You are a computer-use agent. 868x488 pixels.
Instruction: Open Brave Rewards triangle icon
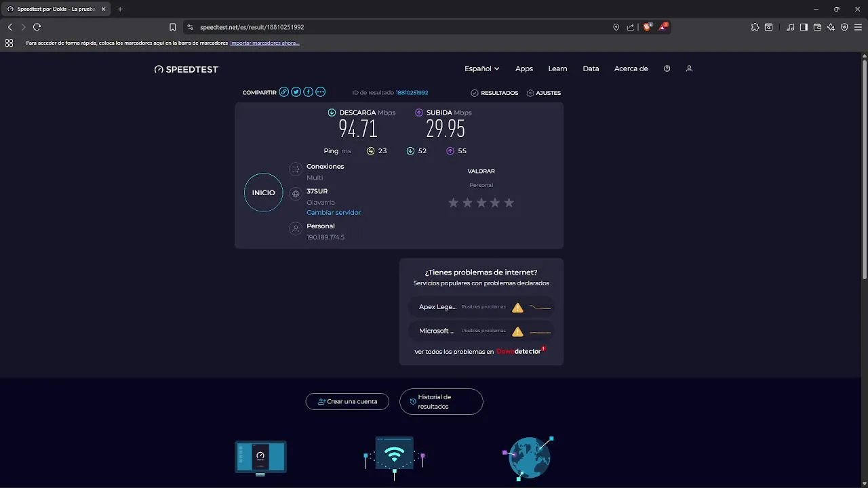(x=664, y=27)
